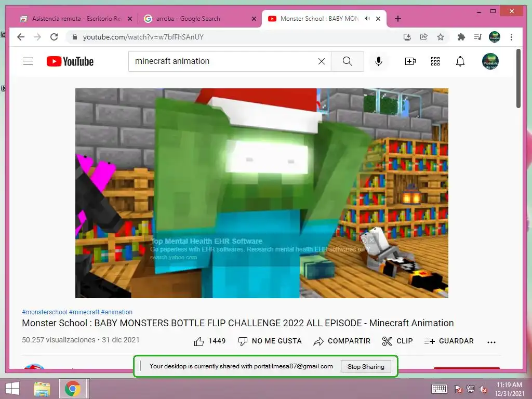The image size is (532, 399).
Task: Open the more actions three-dot menu
Action: pyautogui.click(x=491, y=342)
